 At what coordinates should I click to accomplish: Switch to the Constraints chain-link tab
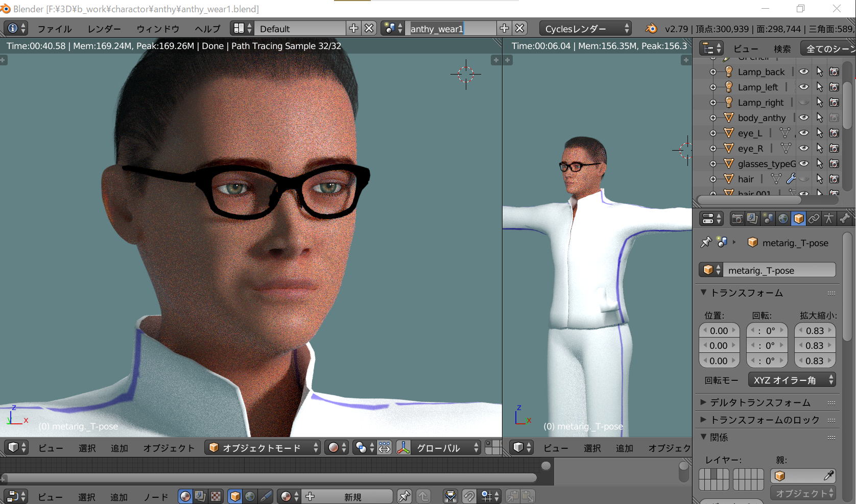(x=814, y=219)
